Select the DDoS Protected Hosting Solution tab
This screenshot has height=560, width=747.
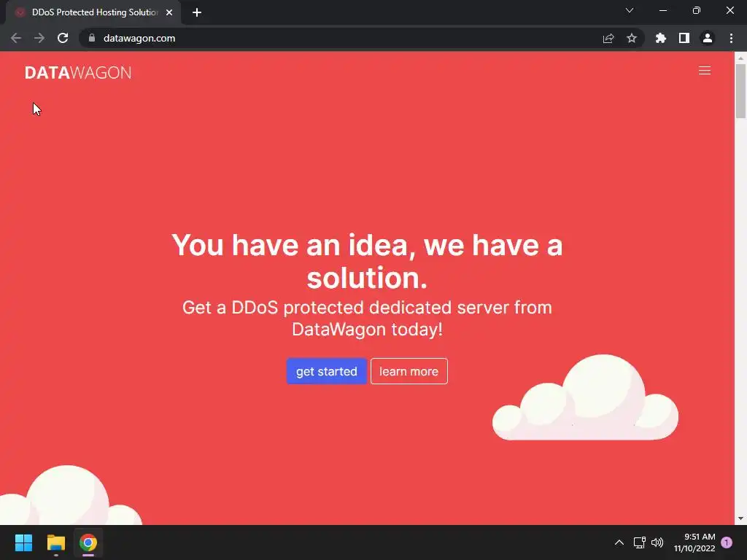pos(93,12)
